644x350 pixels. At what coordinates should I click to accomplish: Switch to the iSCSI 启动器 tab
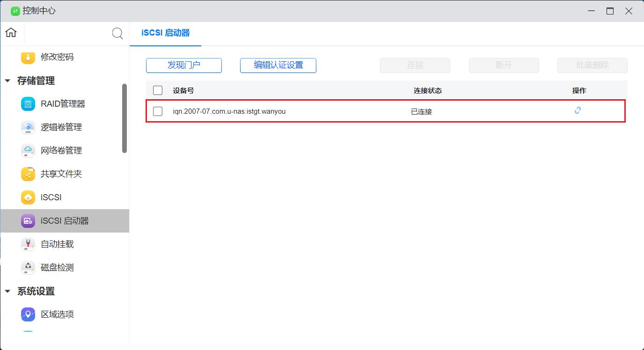click(x=165, y=34)
